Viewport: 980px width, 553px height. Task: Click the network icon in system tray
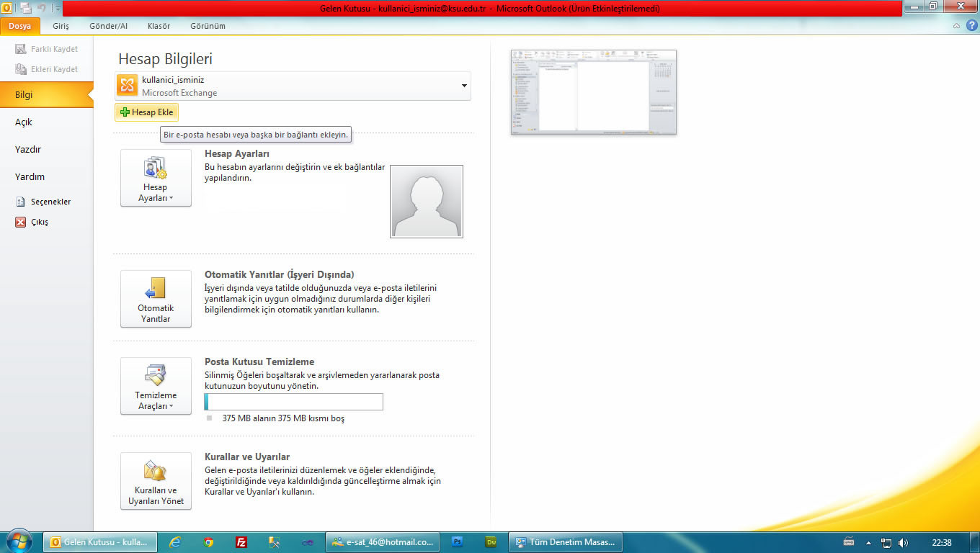[x=887, y=542]
